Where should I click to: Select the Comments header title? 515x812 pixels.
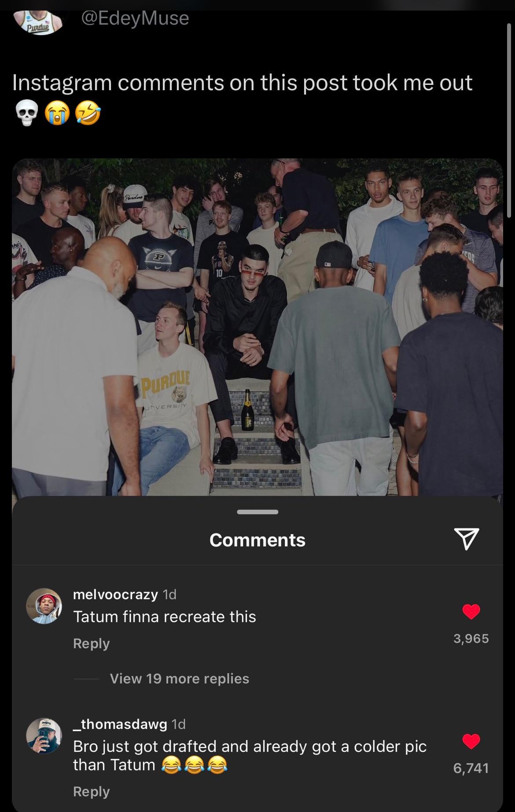coord(257,540)
